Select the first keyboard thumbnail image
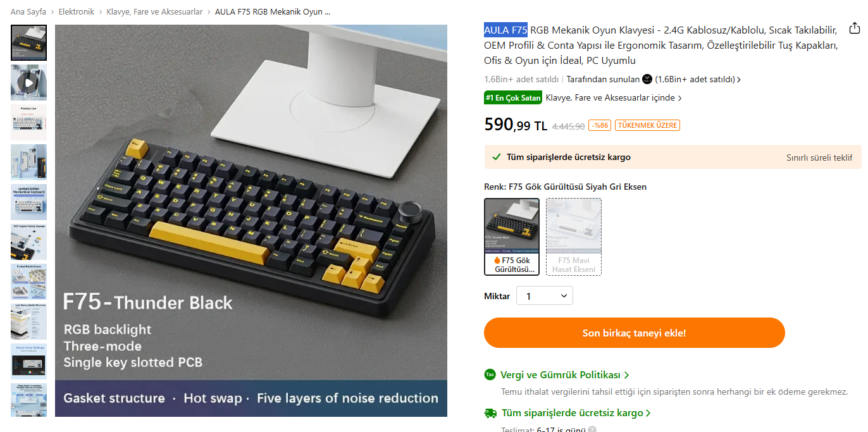Image resolution: width=868 pixels, height=432 pixels. (28, 42)
